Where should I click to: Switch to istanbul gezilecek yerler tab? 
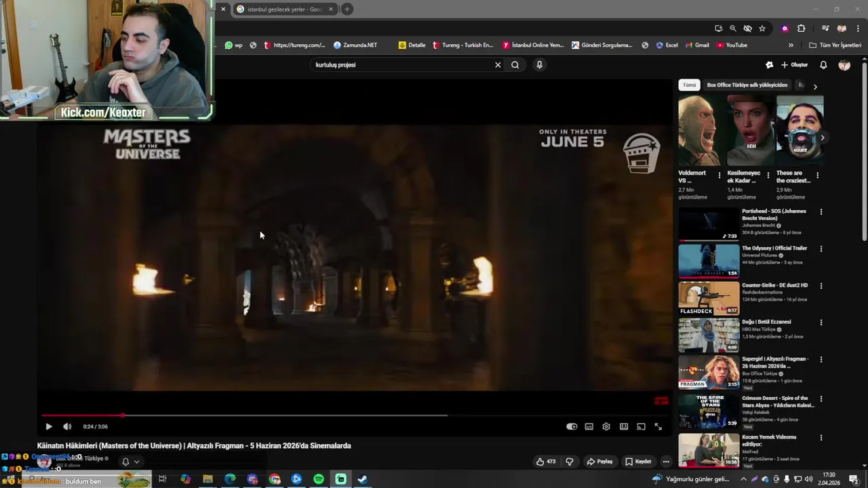pyautogui.click(x=285, y=9)
